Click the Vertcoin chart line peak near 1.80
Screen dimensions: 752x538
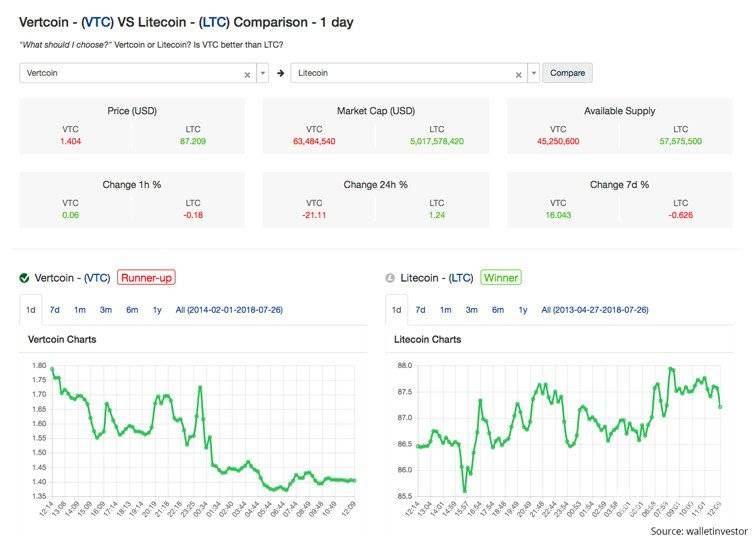52,369
